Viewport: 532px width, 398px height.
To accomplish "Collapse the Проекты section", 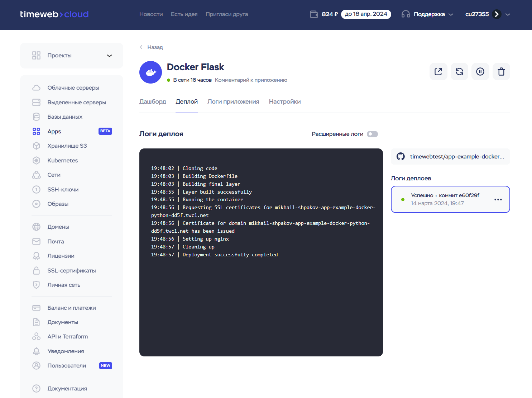I will point(109,56).
